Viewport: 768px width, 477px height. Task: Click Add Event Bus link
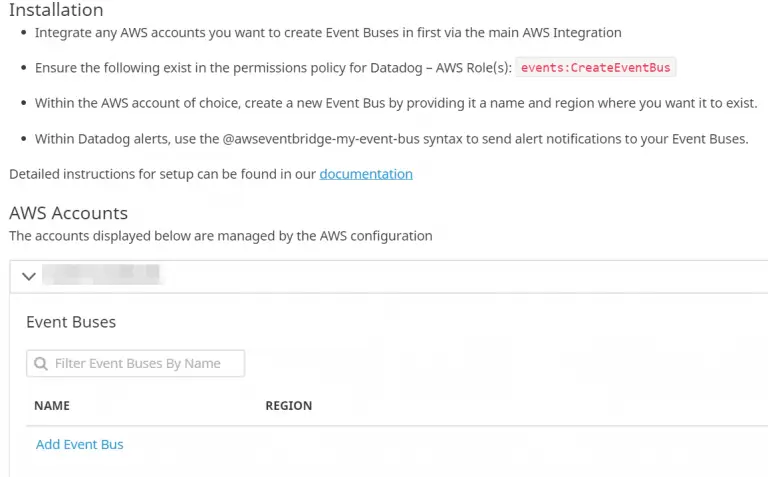pos(79,444)
